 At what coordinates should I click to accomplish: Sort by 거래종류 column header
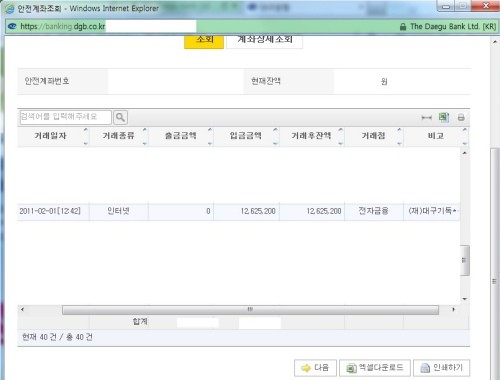pos(119,136)
